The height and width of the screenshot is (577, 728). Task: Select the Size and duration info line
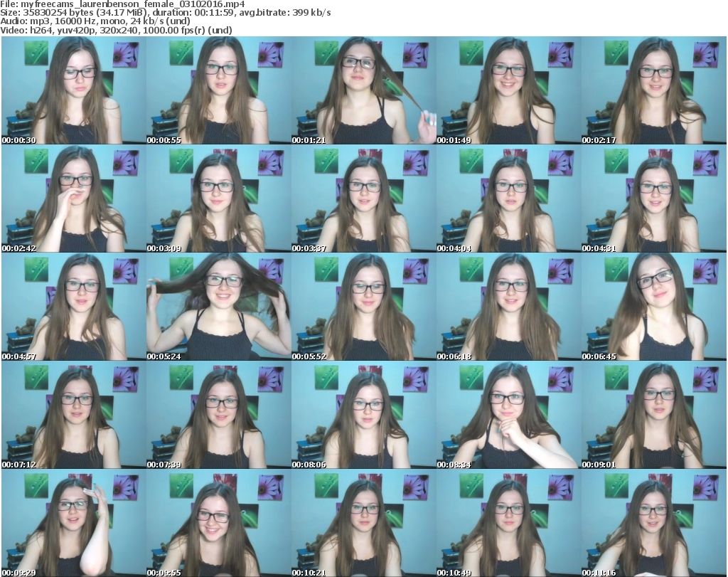pos(166,13)
